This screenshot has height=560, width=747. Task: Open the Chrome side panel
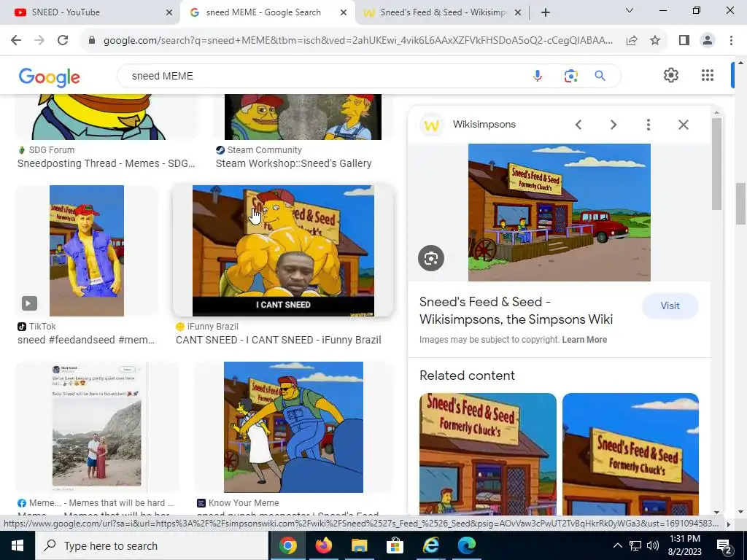coord(684,41)
